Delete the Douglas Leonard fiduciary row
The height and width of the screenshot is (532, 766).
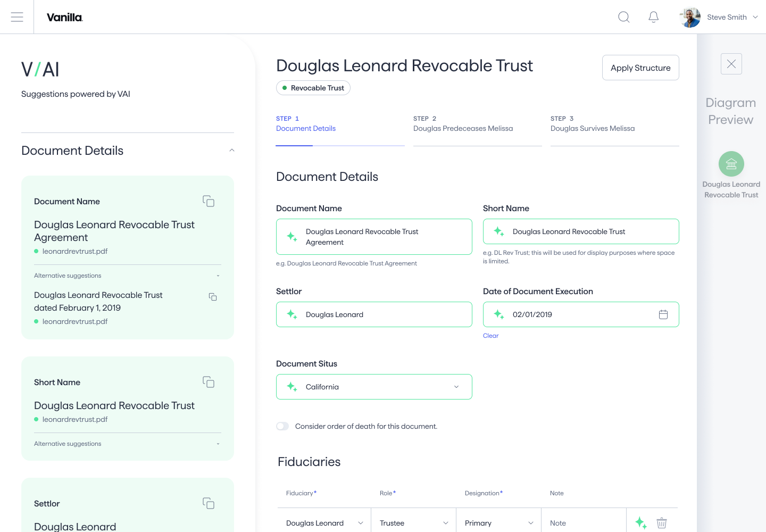coord(661,523)
